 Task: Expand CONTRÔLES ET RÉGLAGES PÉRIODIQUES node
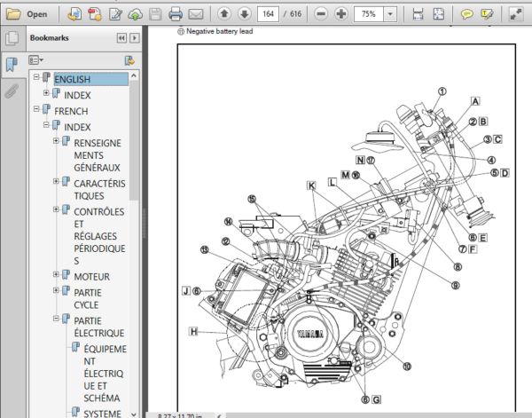(x=56, y=209)
